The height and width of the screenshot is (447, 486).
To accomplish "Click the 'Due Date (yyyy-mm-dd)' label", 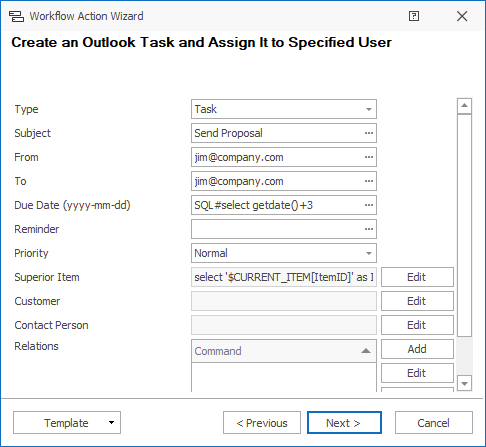I will coord(72,205).
